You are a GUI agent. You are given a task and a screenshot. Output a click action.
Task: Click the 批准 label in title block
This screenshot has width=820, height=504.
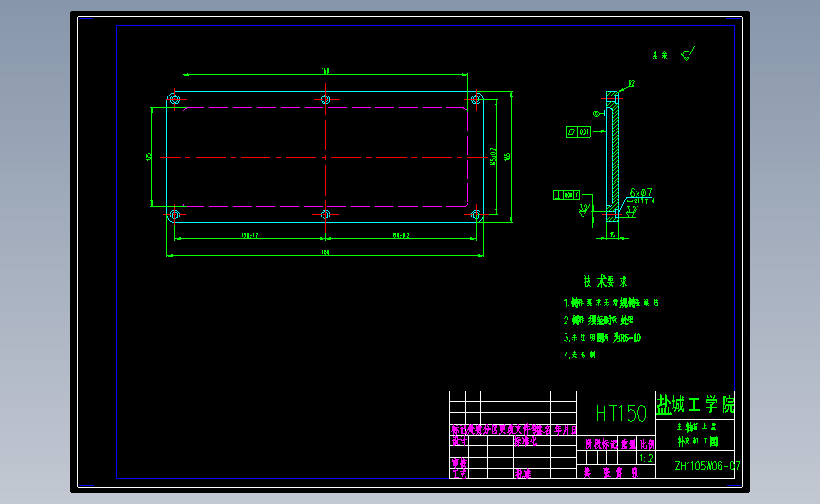[523, 474]
